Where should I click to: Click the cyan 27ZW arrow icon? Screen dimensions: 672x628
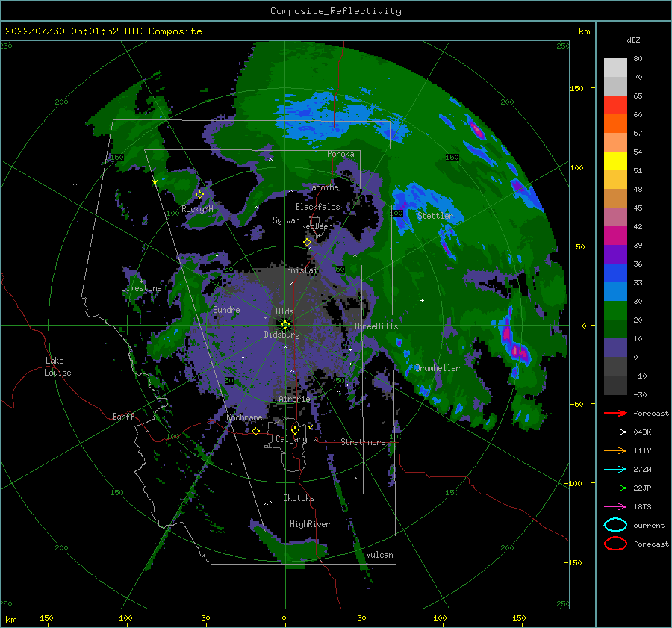click(615, 470)
